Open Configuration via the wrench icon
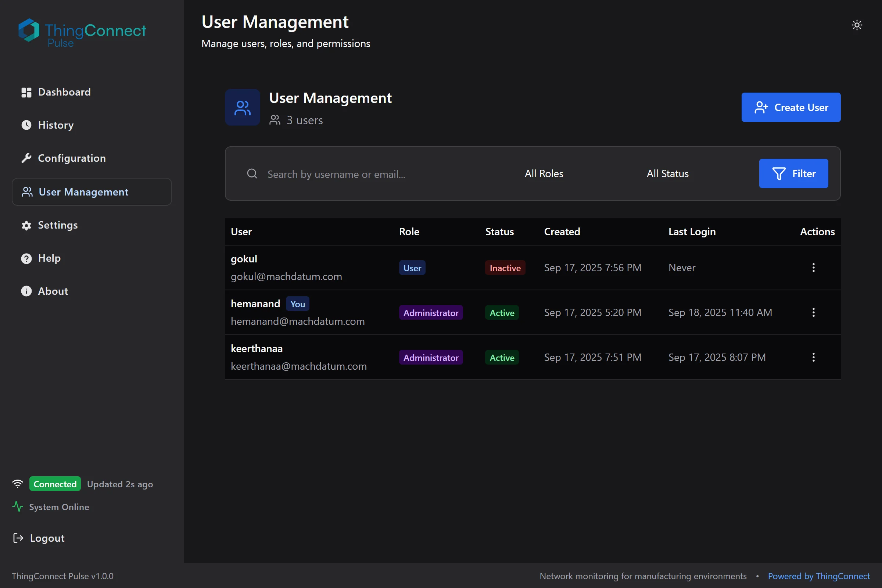Screen dimensions: 882x588 26,158
